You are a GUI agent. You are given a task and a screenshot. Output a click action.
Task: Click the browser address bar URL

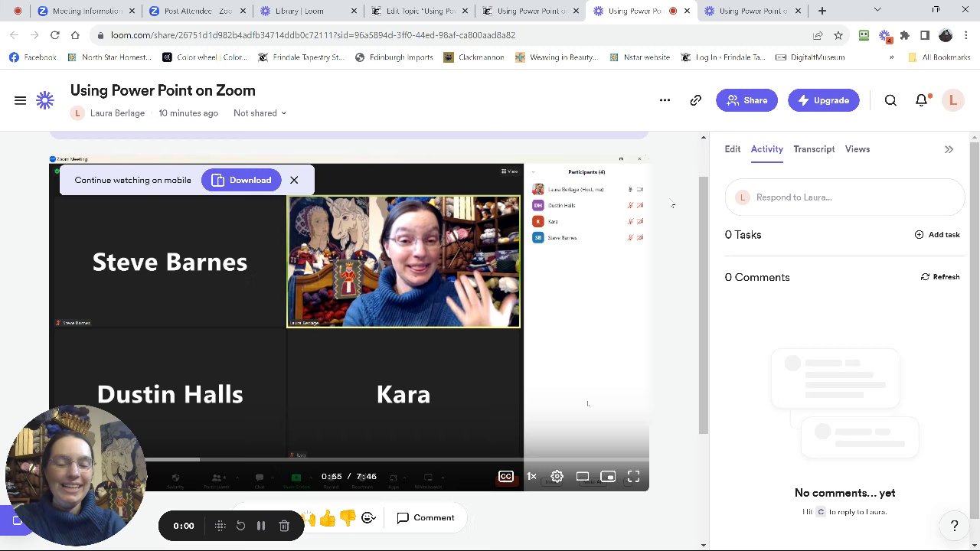coord(313,35)
